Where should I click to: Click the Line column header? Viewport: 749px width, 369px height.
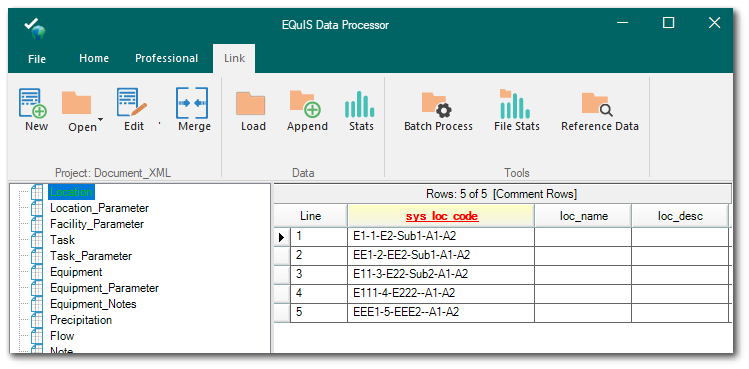click(x=310, y=216)
